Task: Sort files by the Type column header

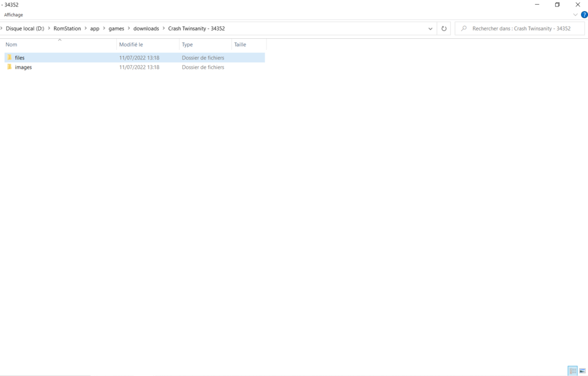Action: tap(188, 45)
